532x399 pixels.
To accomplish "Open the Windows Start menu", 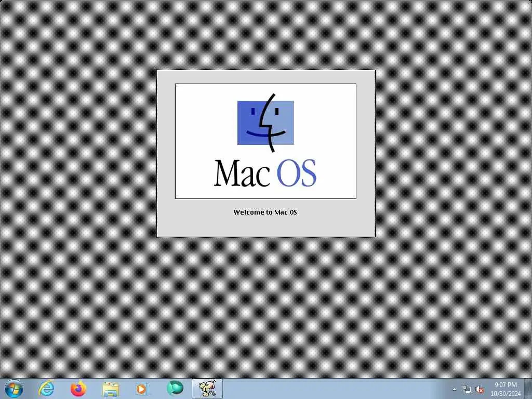I will [x=14, y=389].
